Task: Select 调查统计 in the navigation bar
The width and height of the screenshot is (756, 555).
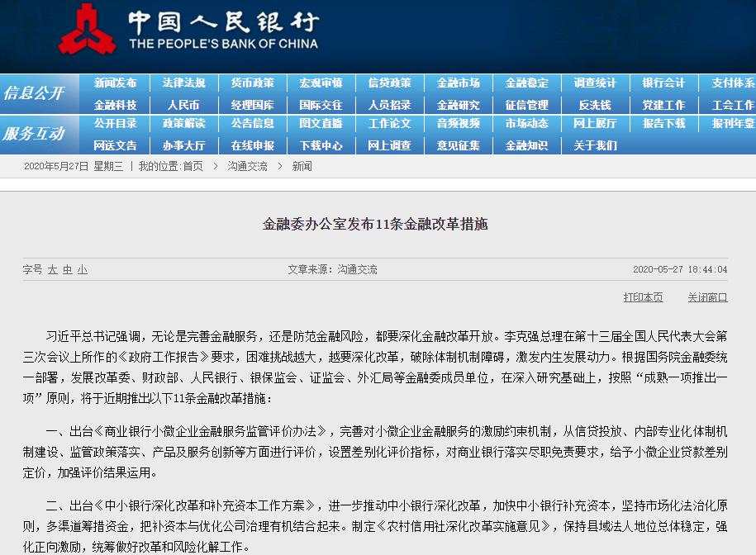Action: (595, 83)
